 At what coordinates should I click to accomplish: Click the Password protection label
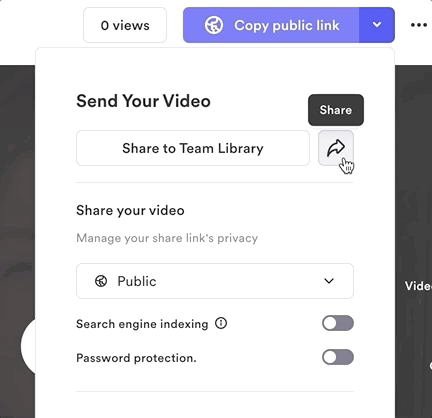[x=136, y=358]
